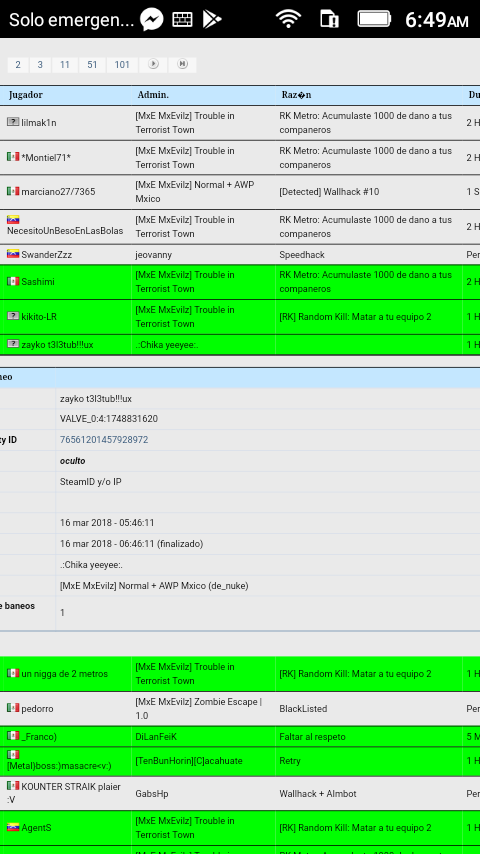Click the 'SteamID y/o IP' value
This screenshot has width=480, height=854.
pos(90,481)
